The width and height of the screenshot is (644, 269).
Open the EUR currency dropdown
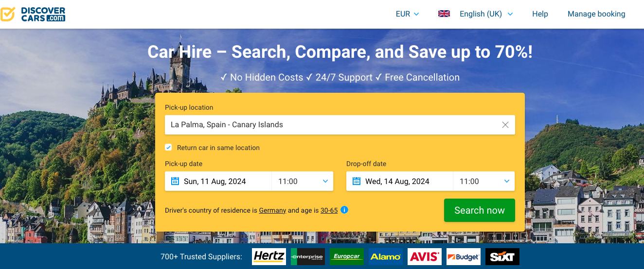pyautogui.click(x=407, y=14)
